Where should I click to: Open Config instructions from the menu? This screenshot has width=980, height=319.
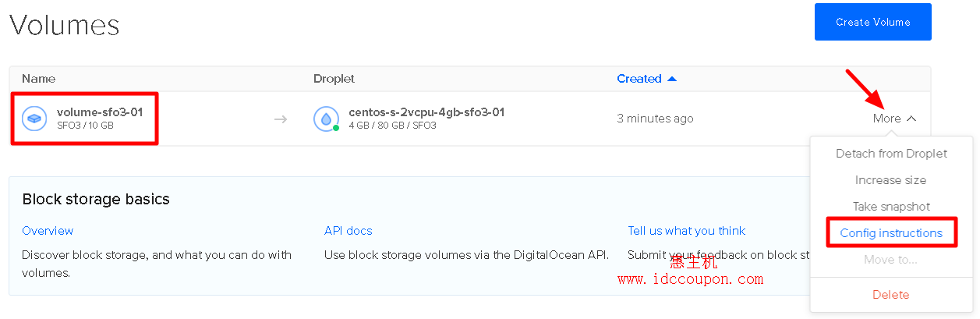click(x=891, y=233)
